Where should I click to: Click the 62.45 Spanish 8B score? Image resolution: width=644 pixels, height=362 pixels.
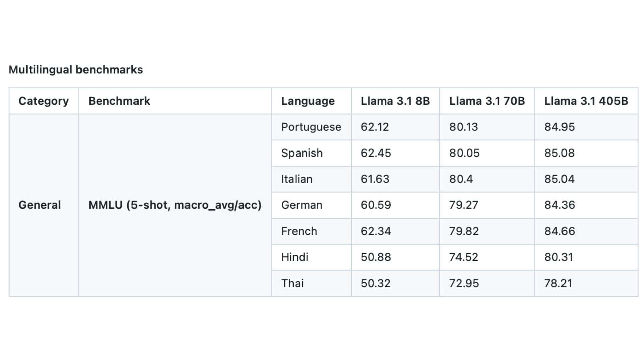tap(375, 153)
